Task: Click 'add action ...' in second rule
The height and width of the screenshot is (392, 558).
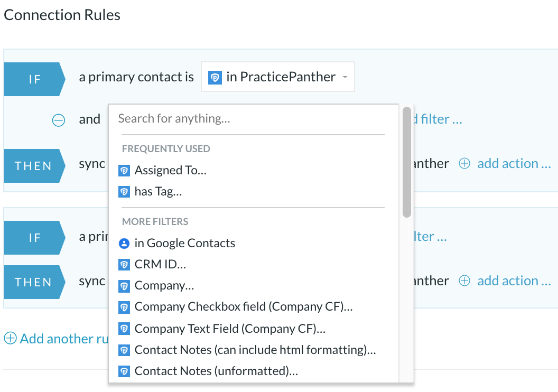Action: pos(514,281)
